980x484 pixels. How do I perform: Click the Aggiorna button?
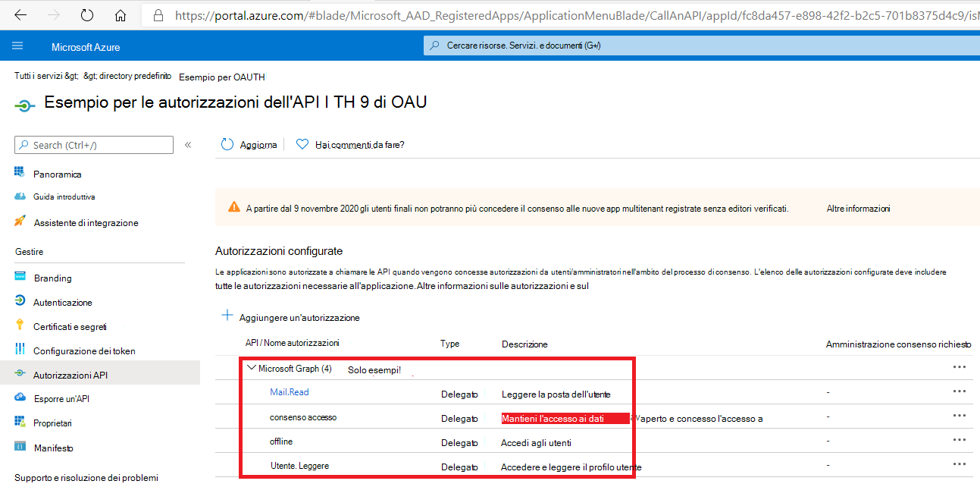[249, 144]
